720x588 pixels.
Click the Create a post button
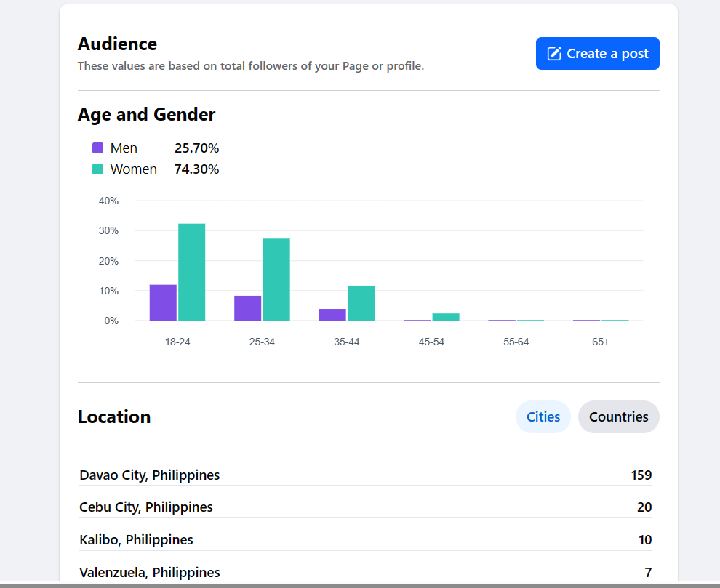pyautogui.click(x=597, y=54)
